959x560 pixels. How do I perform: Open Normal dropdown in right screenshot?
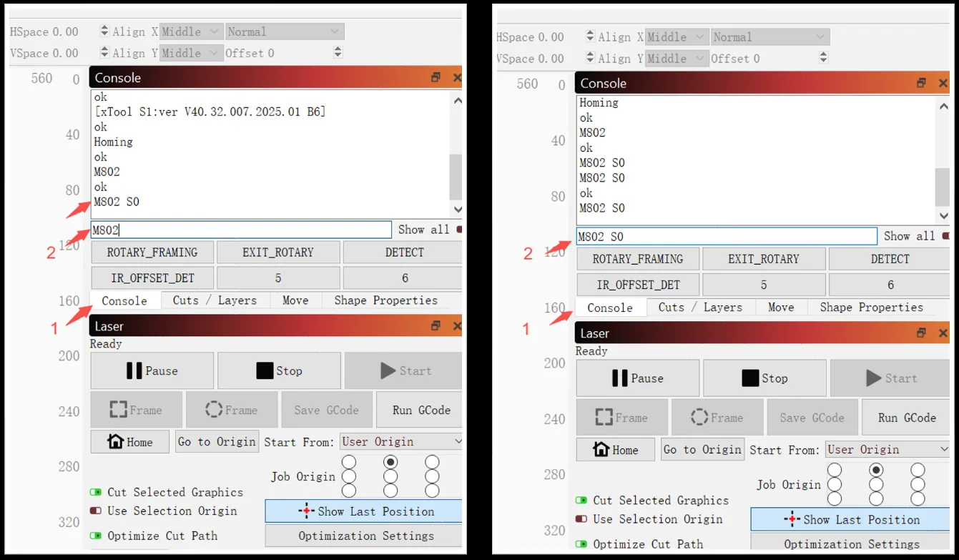coord(770,37)
